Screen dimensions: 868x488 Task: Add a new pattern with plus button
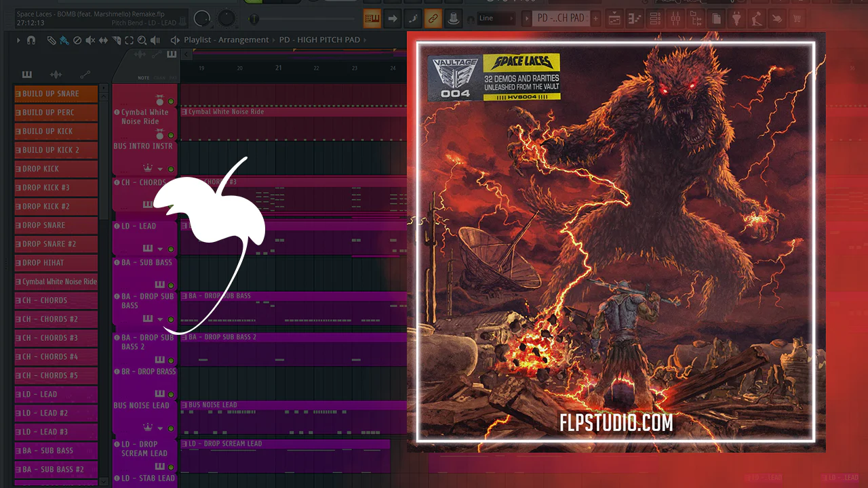[x=595, y=18]
